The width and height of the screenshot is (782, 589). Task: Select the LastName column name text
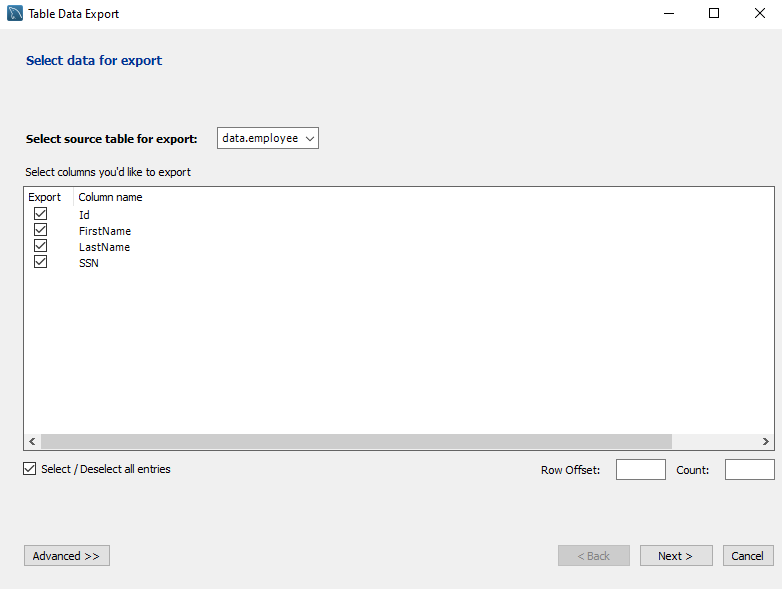[104, 247]
